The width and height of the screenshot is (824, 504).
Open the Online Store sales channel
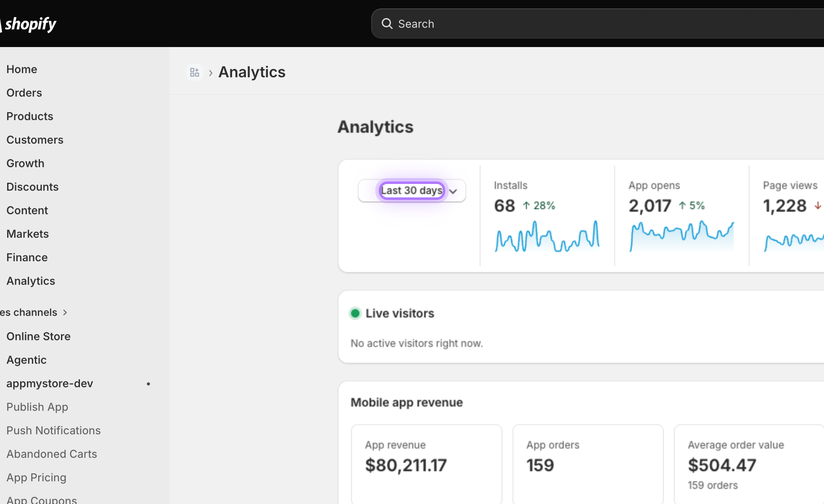tap(39, 336)
